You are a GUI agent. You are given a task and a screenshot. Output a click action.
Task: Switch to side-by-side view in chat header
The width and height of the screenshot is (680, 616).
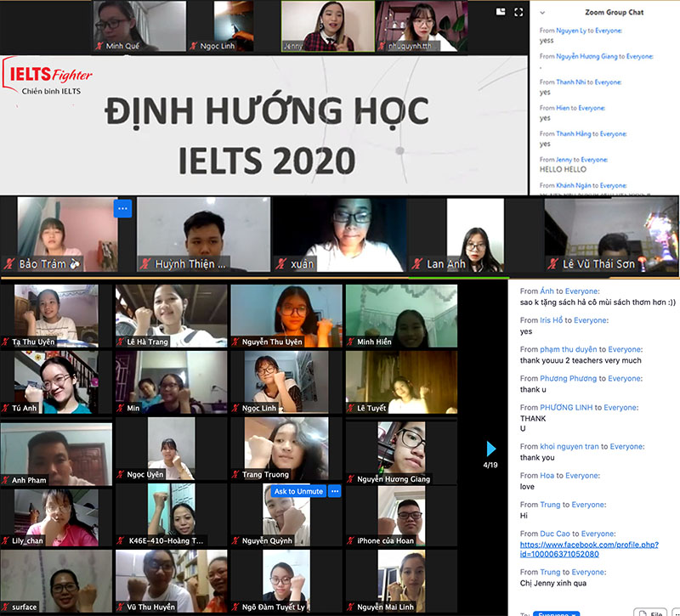click(501, 10)
